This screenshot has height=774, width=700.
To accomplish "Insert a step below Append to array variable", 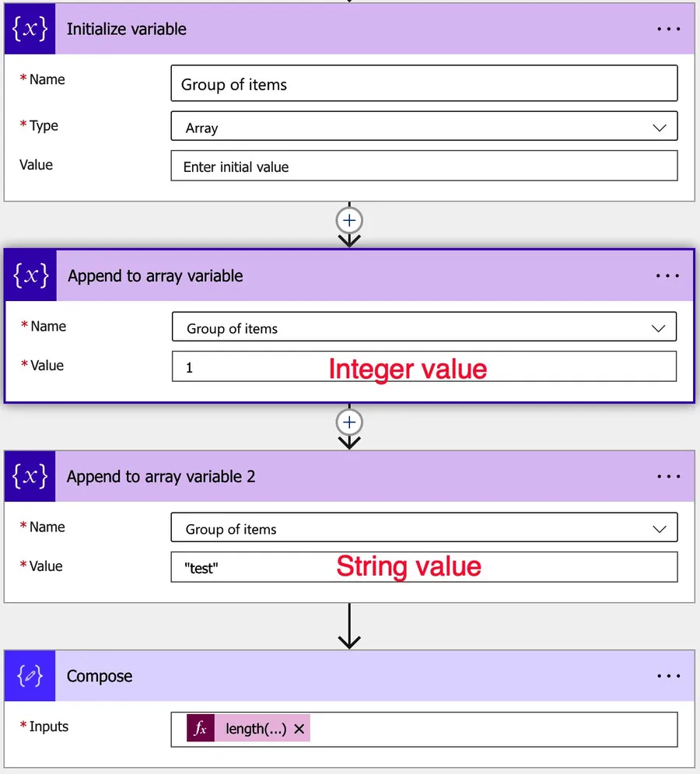I will click(349, 422).
